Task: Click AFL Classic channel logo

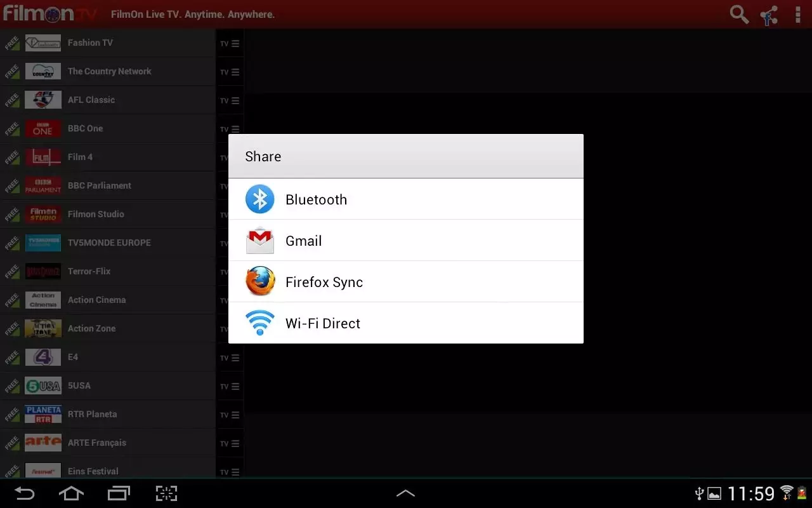Action: point(43,100)
